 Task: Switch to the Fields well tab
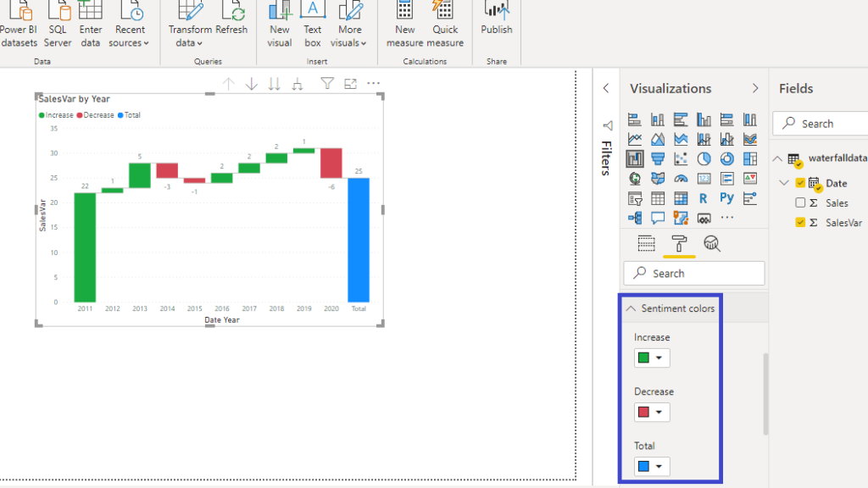(x=647, y=244)
